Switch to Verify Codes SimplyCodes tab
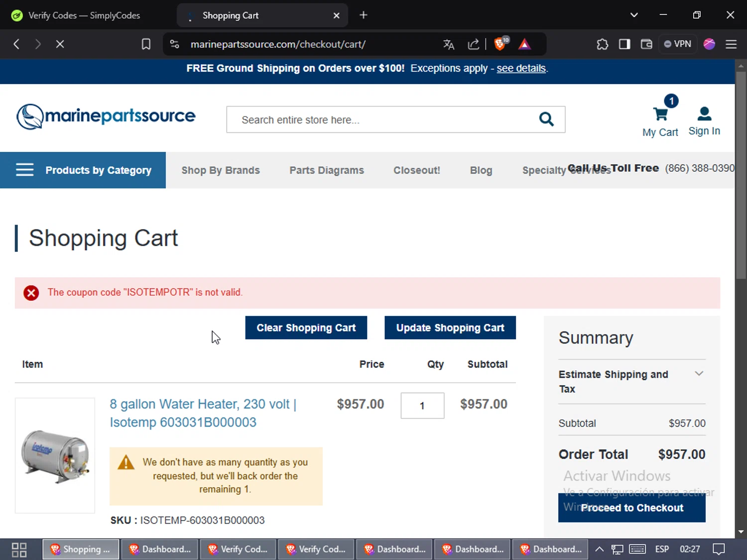747x560 pixels. 85,15
